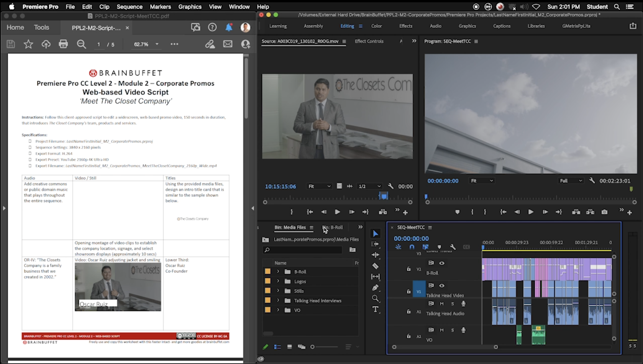The image size is (643, 364).
Task: Open the Sequence menu
Action: pos(130,7)
